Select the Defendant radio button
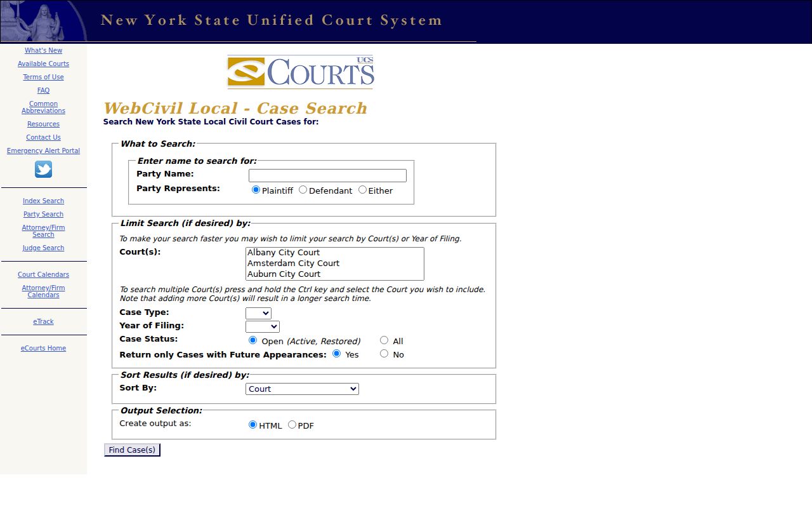812x508 pixels. (303, 190)
